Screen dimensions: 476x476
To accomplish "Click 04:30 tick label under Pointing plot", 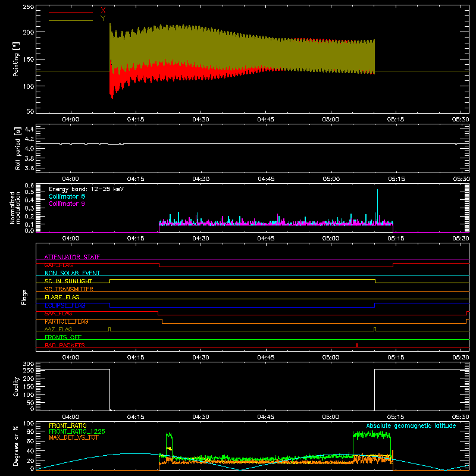I will point(201,120).
